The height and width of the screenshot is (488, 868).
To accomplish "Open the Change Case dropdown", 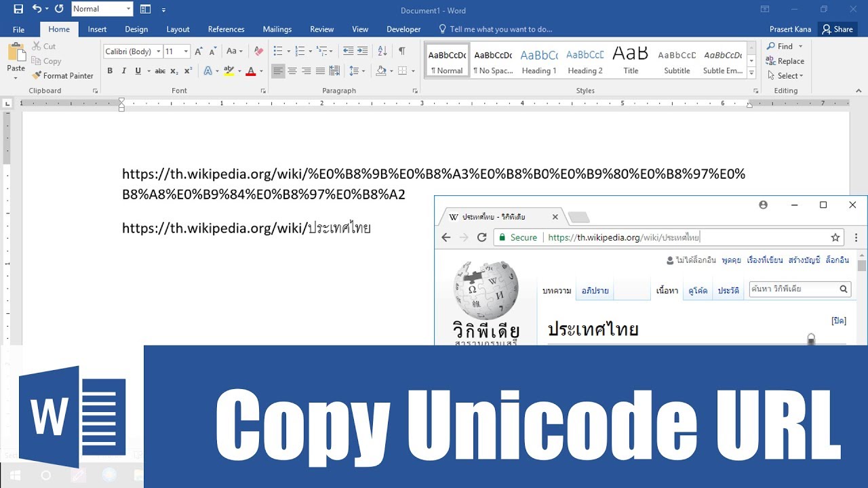I will (x=235, y=51).
